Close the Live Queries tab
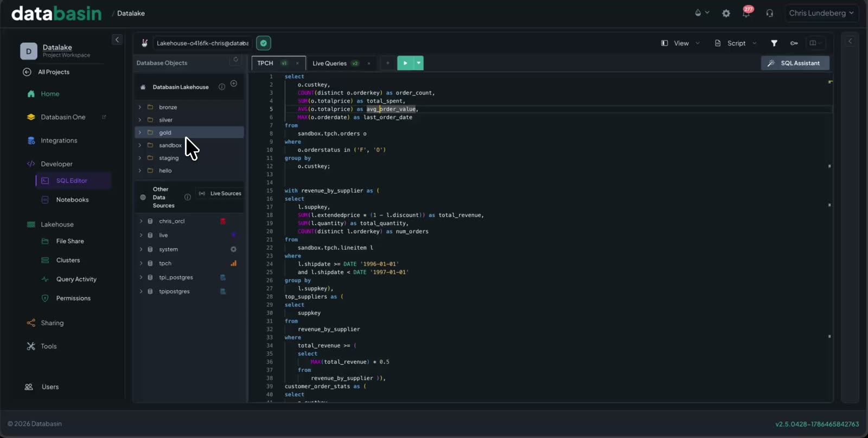Screen dimensions: 868x438 tap(369, 63)
